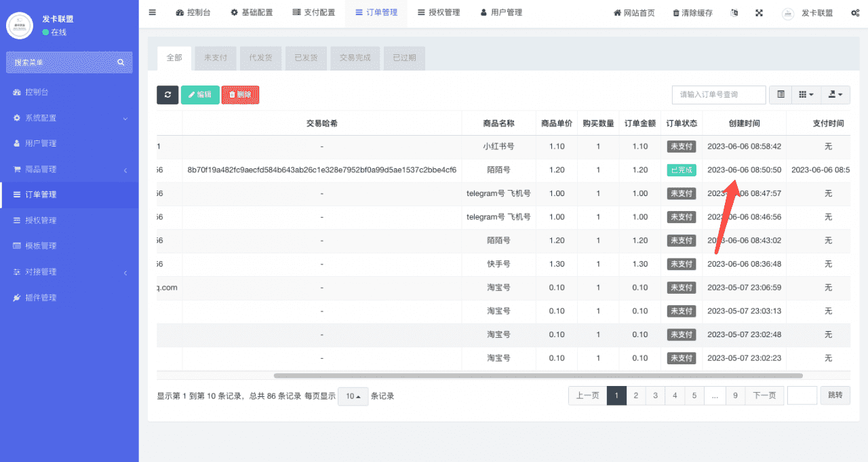Open the language translation icon
The image size is (868, 462).
734,13
